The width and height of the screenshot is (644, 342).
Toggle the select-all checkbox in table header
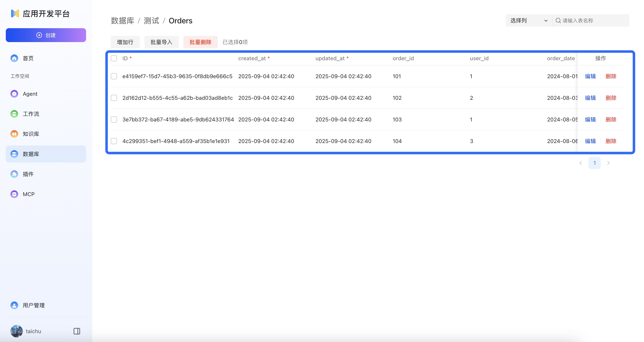click(114, 58)
